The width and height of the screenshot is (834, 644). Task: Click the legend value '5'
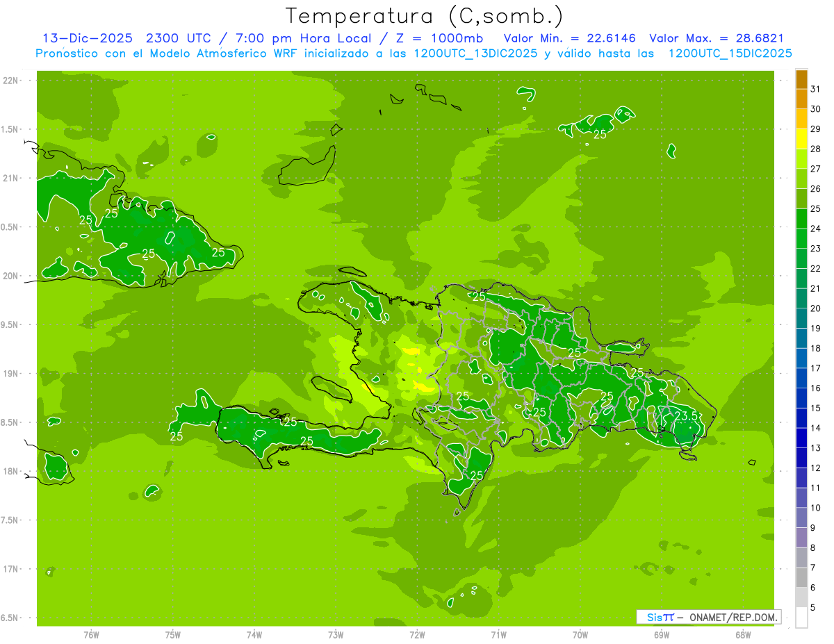pyautogui.click(x=813, y=608)
